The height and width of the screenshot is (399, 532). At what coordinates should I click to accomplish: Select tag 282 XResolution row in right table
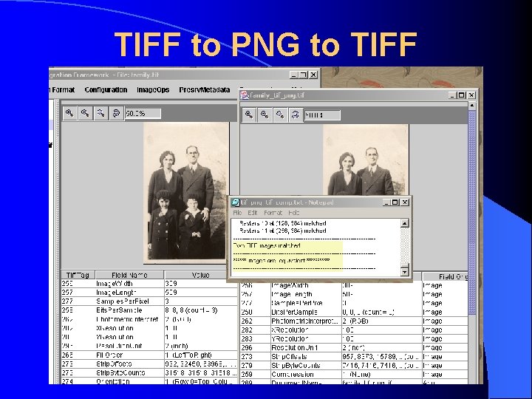(354, 330)
